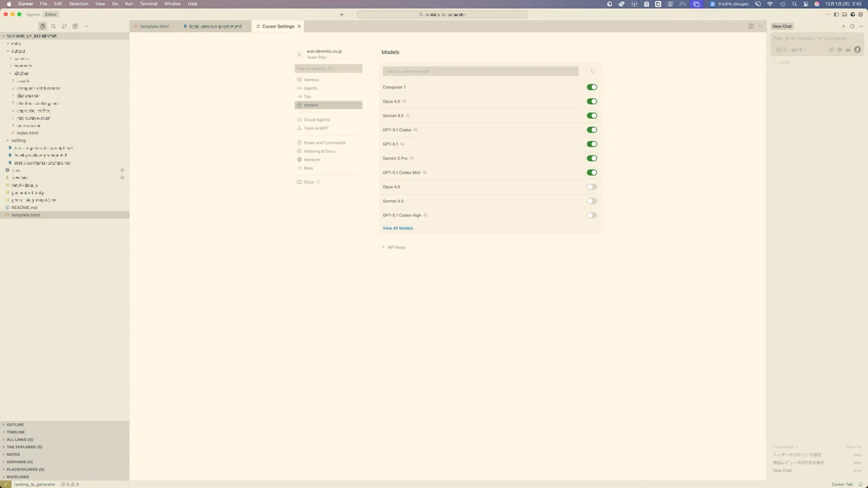868x488 pixels.
Task: Open the Search view icon in sidebar
Action: click(54, 26)
